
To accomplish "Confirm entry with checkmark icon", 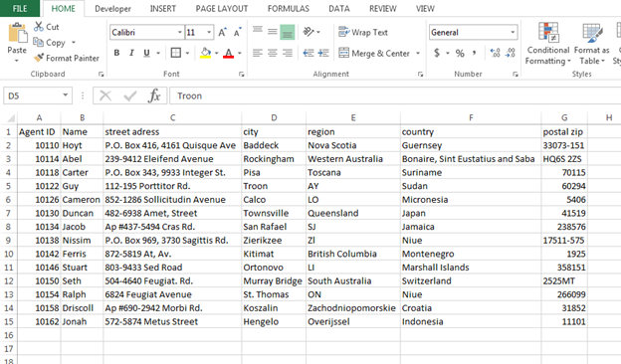I will 130,95.
